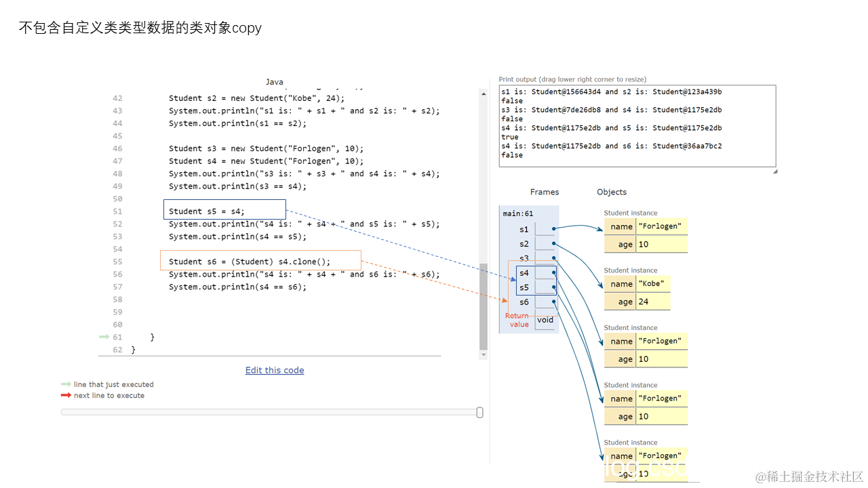The height and width of the screenshot is (488, 868).
Task: Click the Return value void cell
Action: click(x=545, y=320)
